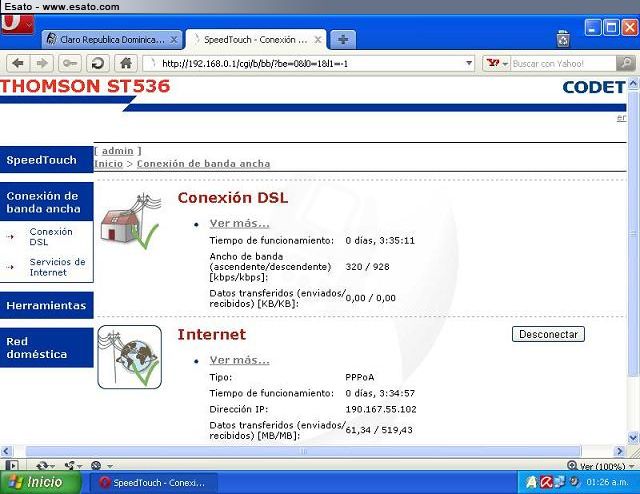Switch to the Claro Republica Dominicana tab
The width and height of the screenshot is (640, 494).
[111, 40]
